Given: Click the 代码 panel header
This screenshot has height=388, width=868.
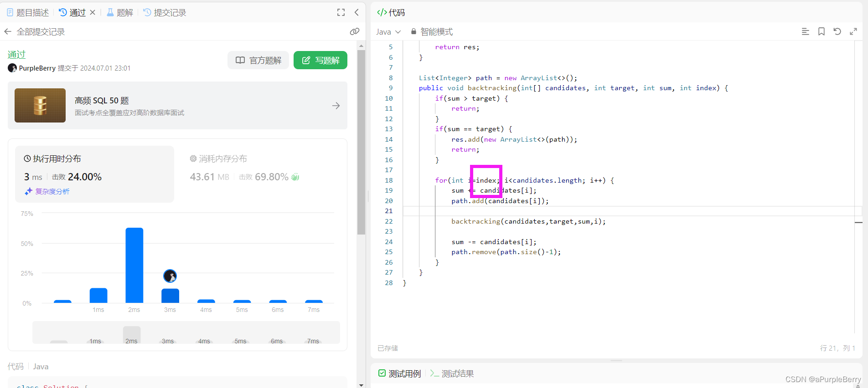Looking at the screenshot, I should pos(391,13).
